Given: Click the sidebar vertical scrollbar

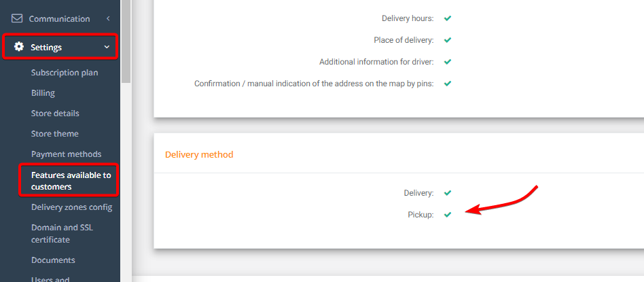Looking at the screenshot, I should click(x=126, y=41).
